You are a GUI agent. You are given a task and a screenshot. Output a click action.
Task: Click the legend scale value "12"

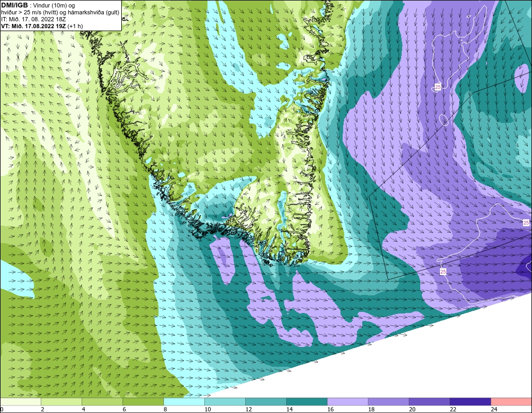tap(248, 409)
